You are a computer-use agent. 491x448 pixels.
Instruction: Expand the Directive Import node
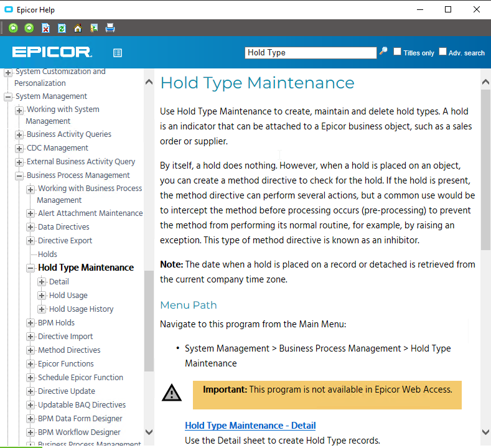pyautogui.click(x=30, y=337)
